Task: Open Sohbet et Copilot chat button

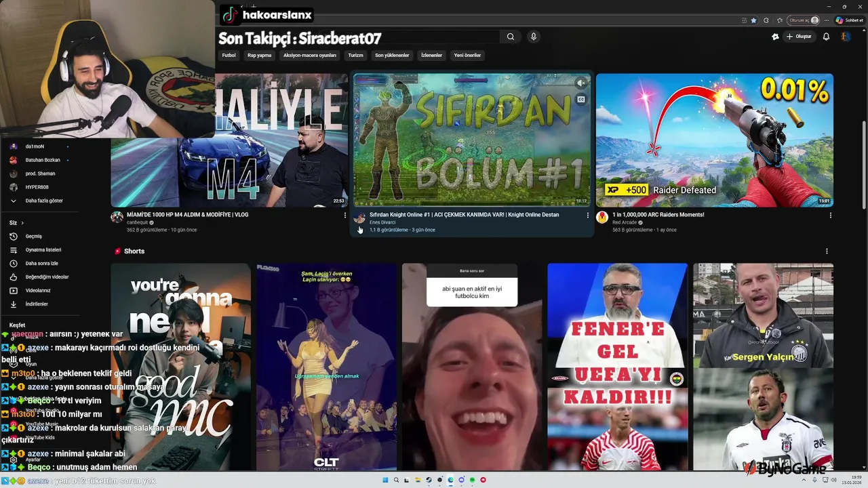Action: (849, 20)
